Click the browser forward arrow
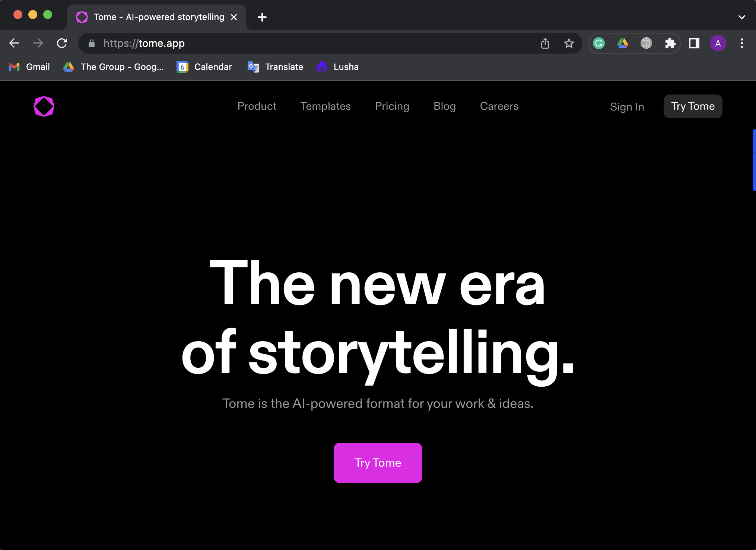The width and height of the screenshot is (756, 550). coord(38,43)
